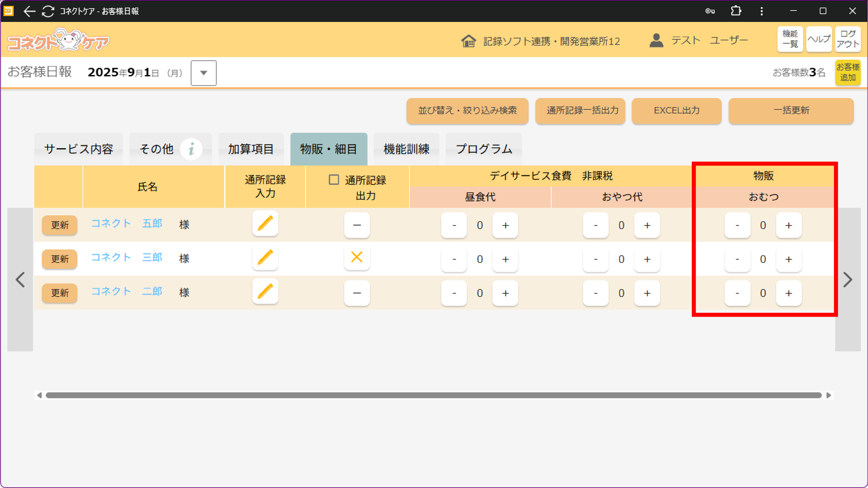The width and height of the screenshot is (868, 488).
Task: Click pencil icon for コネクト 五郎
Action: coord(265,224)
